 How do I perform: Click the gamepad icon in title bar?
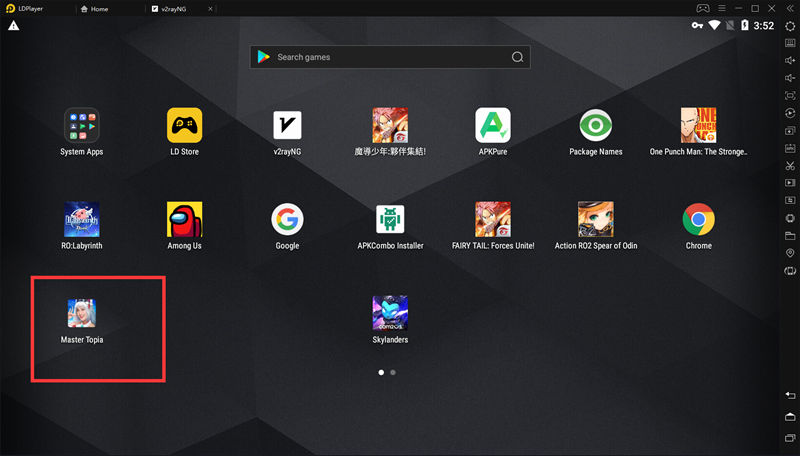point(703,8)
